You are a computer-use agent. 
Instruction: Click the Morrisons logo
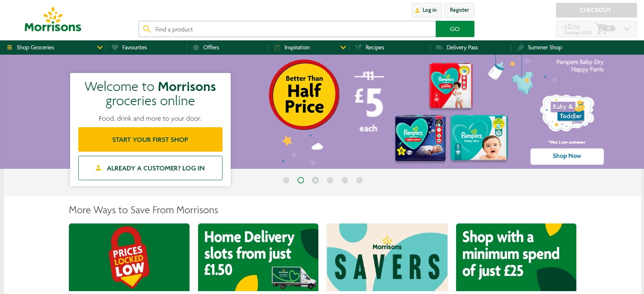click(53, 20)
